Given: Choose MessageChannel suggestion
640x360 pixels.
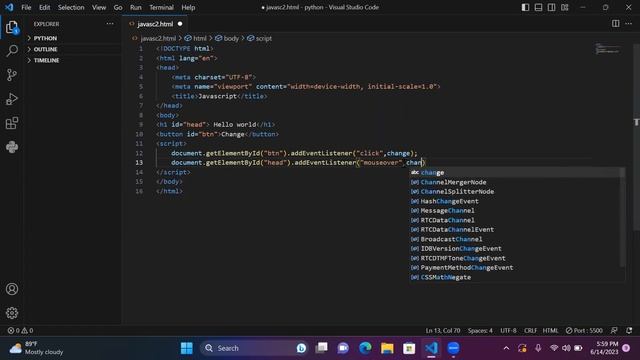Looking at the screenshot, I should pos(517,211).
